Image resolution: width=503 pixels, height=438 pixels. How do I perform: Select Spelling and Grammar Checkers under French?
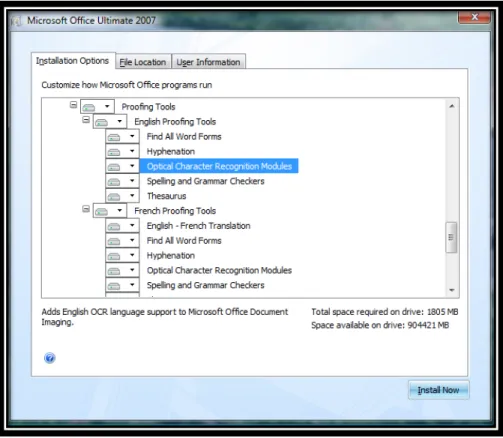tap(206, 285)
